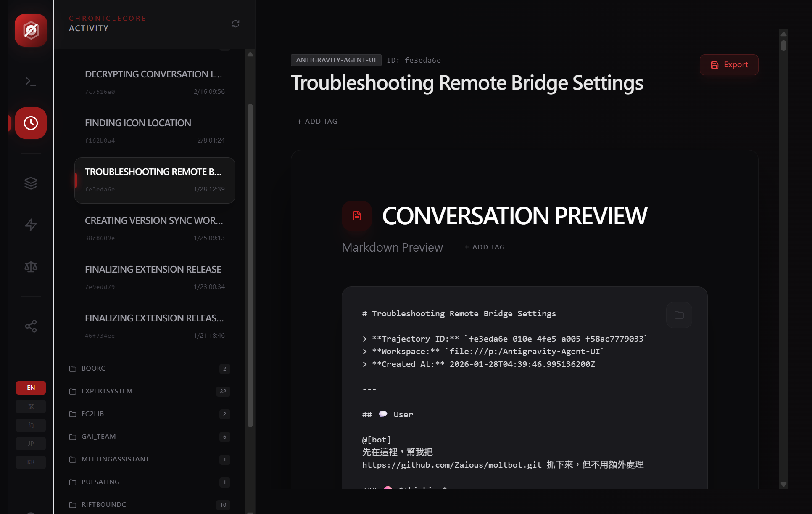Expand the BOOKC folder
Image resolution: width=812 pixels, height=514 pixels.
[x=93, y=368]
